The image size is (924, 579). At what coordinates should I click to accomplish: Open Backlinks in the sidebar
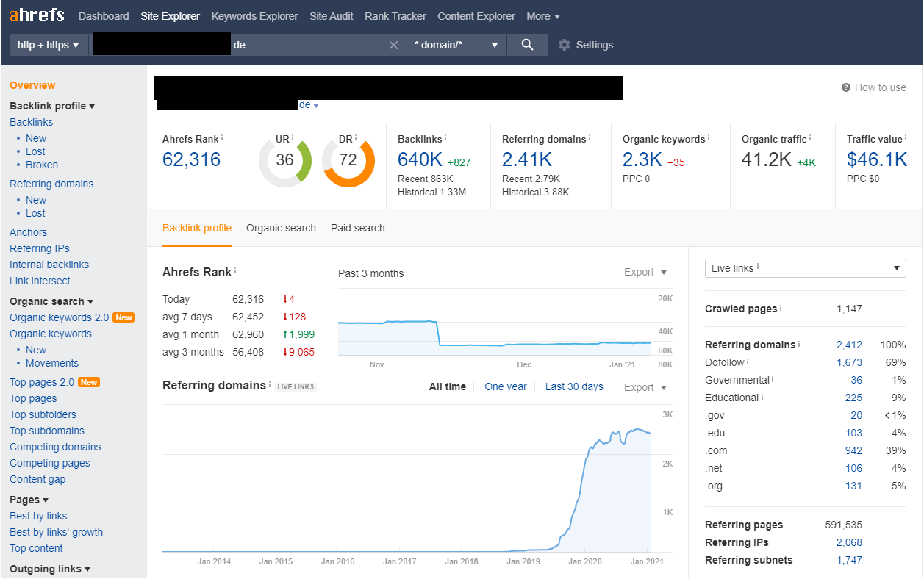pos(31,122)
